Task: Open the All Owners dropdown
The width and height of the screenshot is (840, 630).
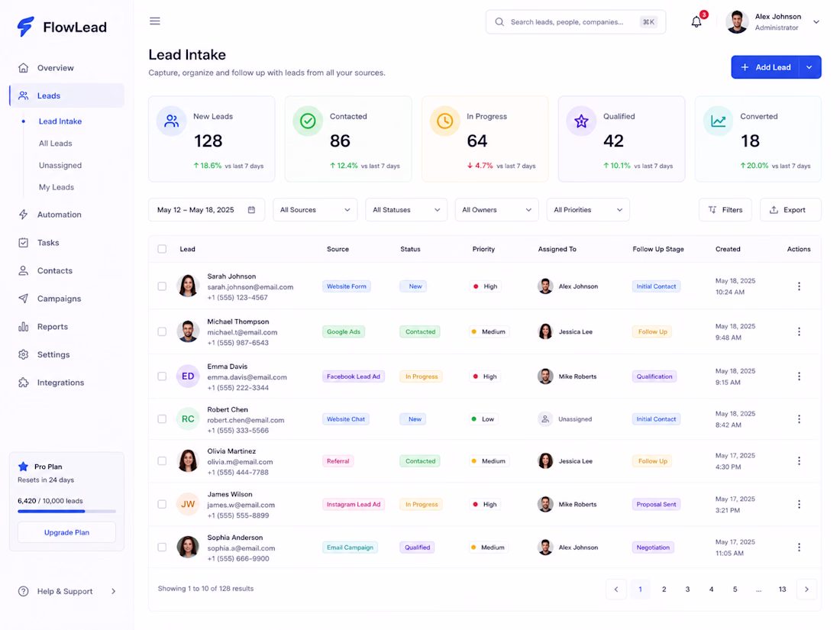Action: point(496,209)
